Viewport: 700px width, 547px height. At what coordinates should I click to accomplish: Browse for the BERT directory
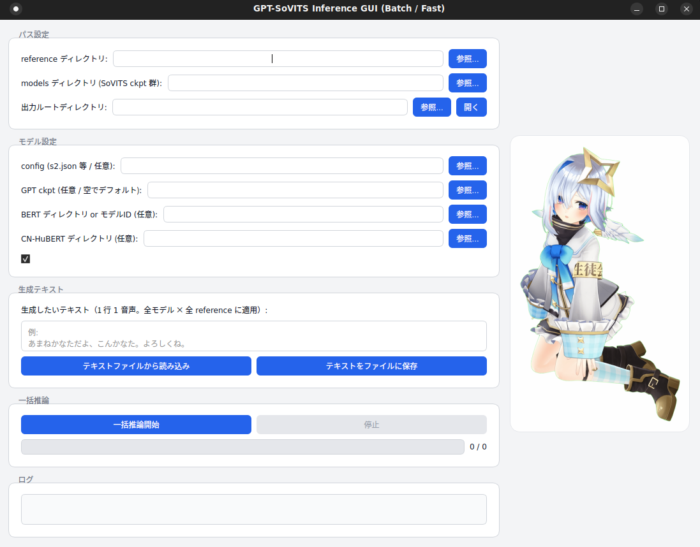tap(467, 214)
